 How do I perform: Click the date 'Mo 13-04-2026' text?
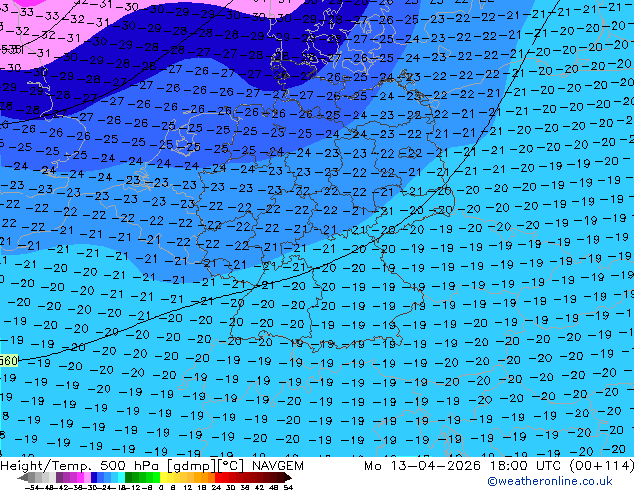click(422, 466)
